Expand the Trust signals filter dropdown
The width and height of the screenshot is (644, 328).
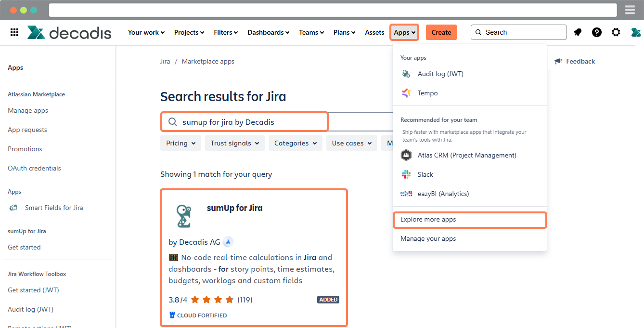(x=234, y=143)
